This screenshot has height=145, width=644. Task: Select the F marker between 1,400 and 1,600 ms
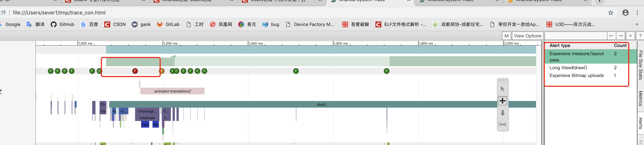pyautogui.click(x=296, y=71)
